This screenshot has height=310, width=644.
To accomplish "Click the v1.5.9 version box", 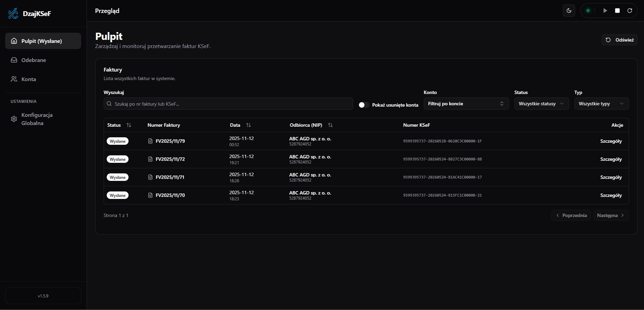I will pos(43,296).
